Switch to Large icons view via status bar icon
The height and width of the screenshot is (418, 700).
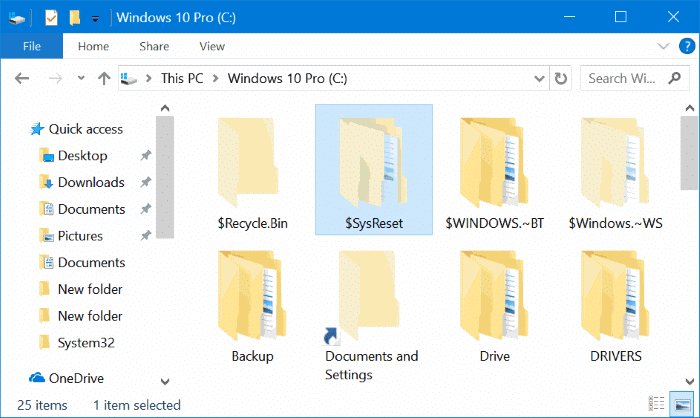683,404
